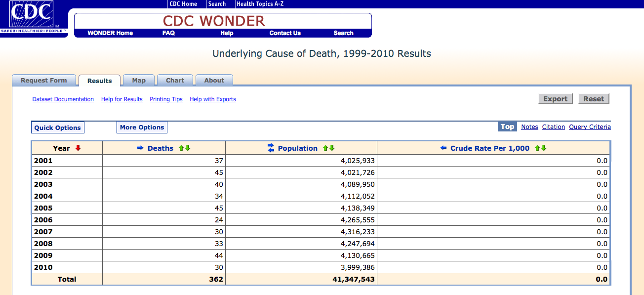Select the 2005 year row label
Image resolution: width=644 pixels, height=295 pixels.
pos(43,208)
